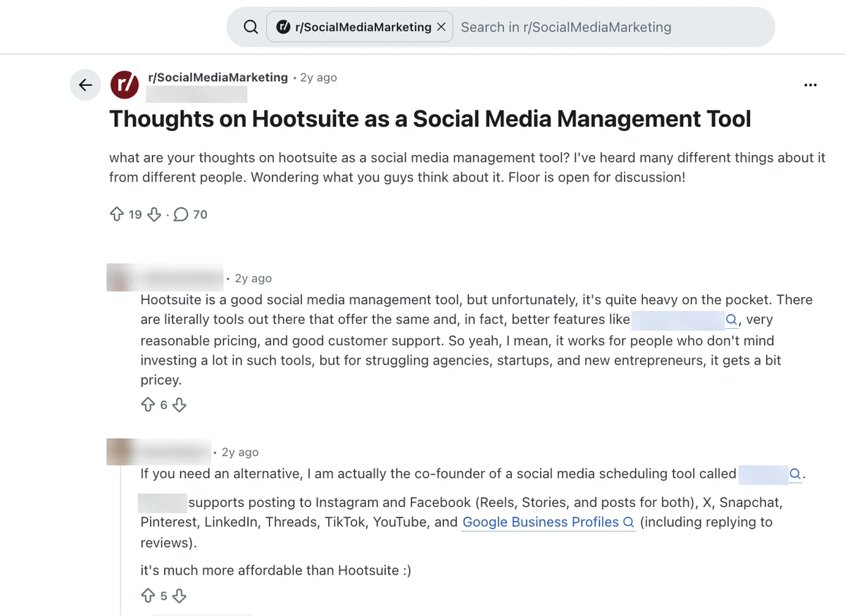Open r/SocialMediaMarketing link beside post time
Screen dimensions: 845x616
pyautogui.click(x=218, y=77)
